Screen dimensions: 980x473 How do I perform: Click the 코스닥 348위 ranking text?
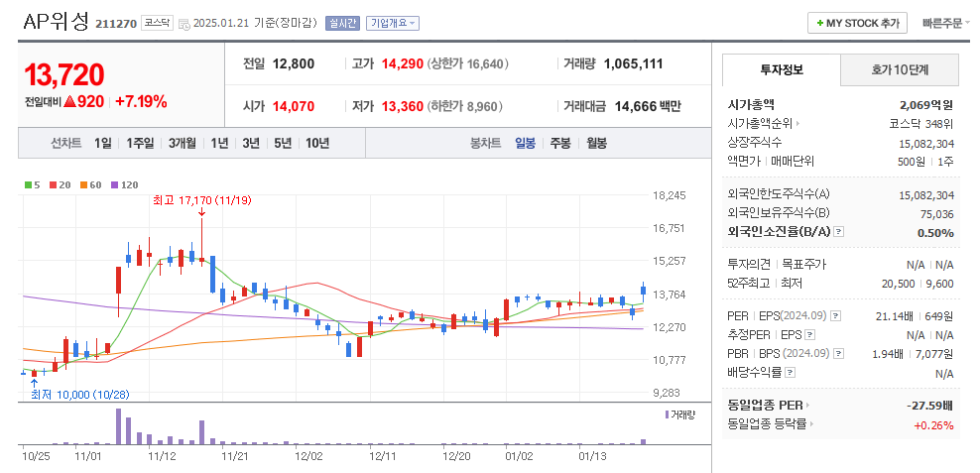(921, 124)
